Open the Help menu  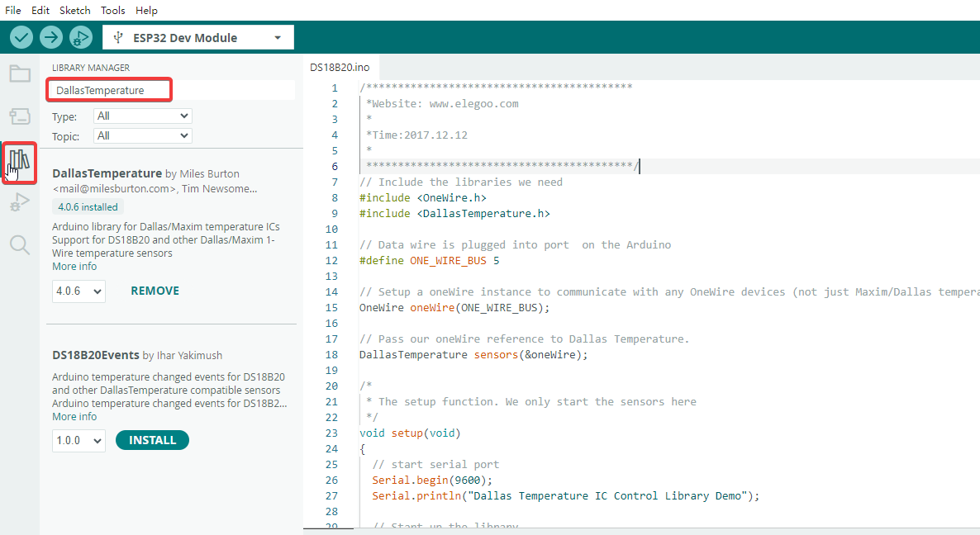tap(147, 11)
